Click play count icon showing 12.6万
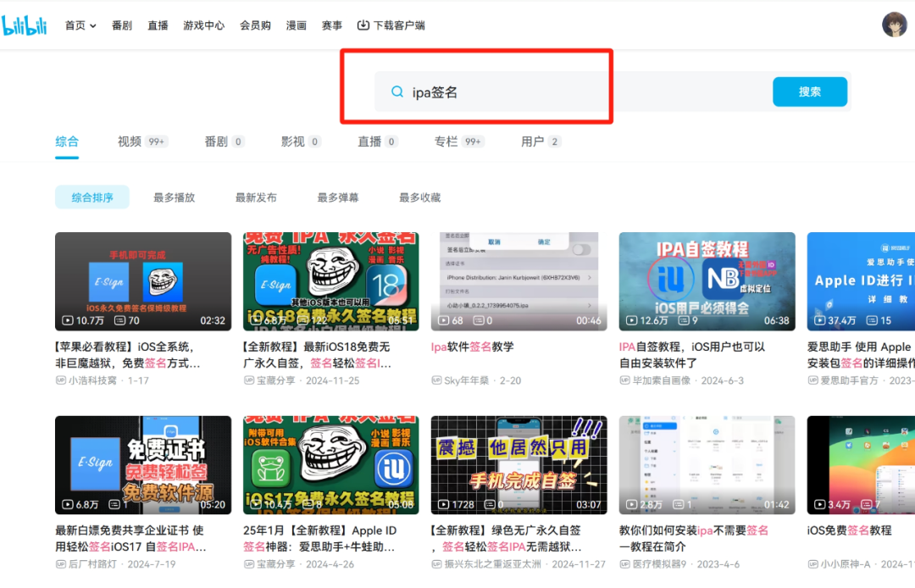Screen dimensions: 915x588 (631, 320)
